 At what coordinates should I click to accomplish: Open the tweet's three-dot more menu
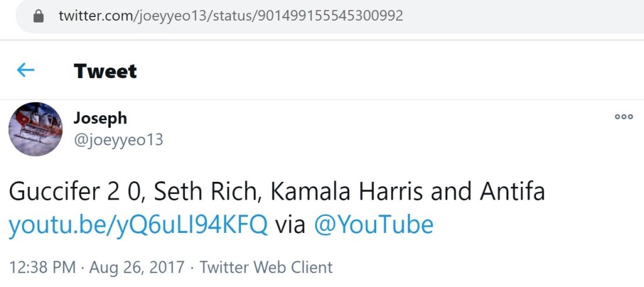click(x=623, y=116)
